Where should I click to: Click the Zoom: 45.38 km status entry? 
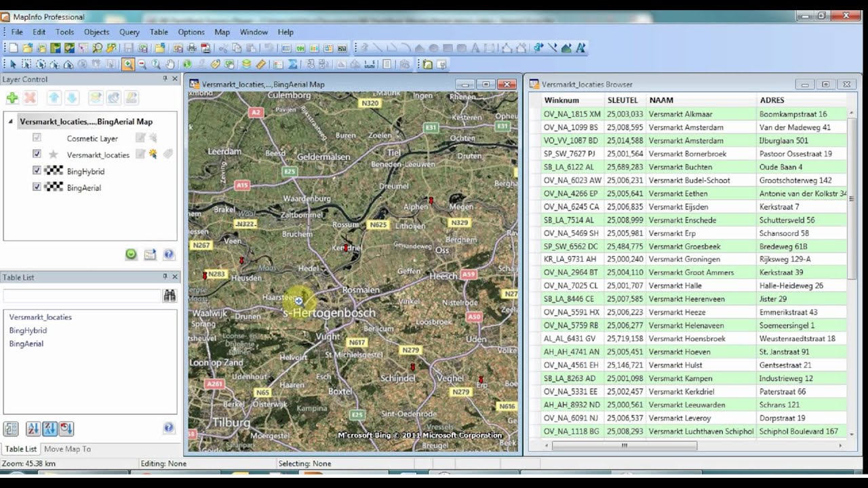(x=28, y=464)
